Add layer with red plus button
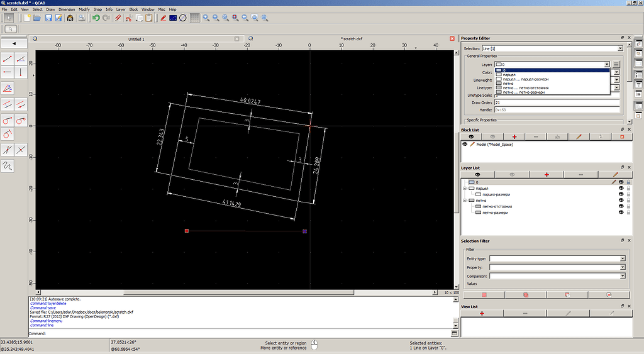This screenshot has width=644, height=354. pos(547,175)
